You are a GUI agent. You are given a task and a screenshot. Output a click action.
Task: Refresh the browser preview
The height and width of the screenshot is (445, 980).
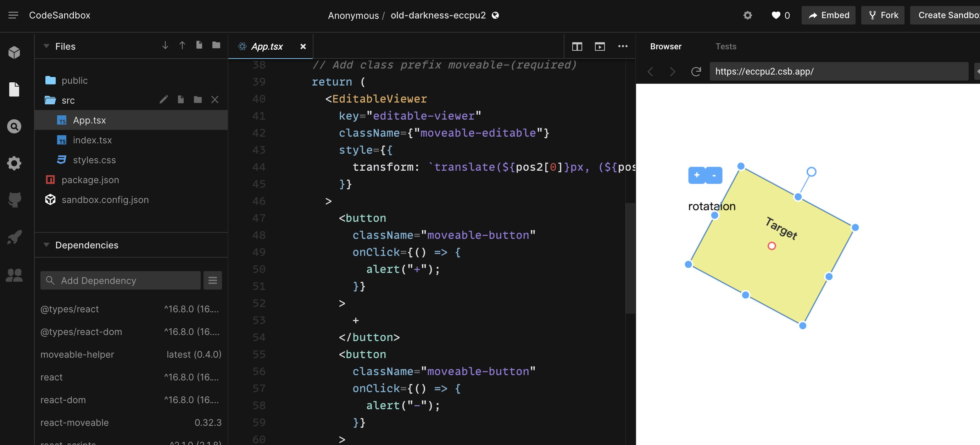pyautogui.click(x=696, y=72)
